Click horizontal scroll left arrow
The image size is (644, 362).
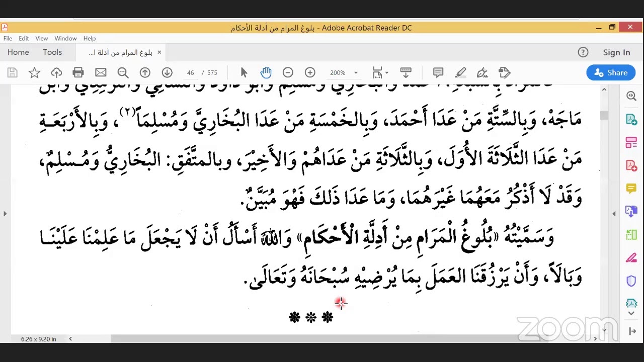(70, 339)
